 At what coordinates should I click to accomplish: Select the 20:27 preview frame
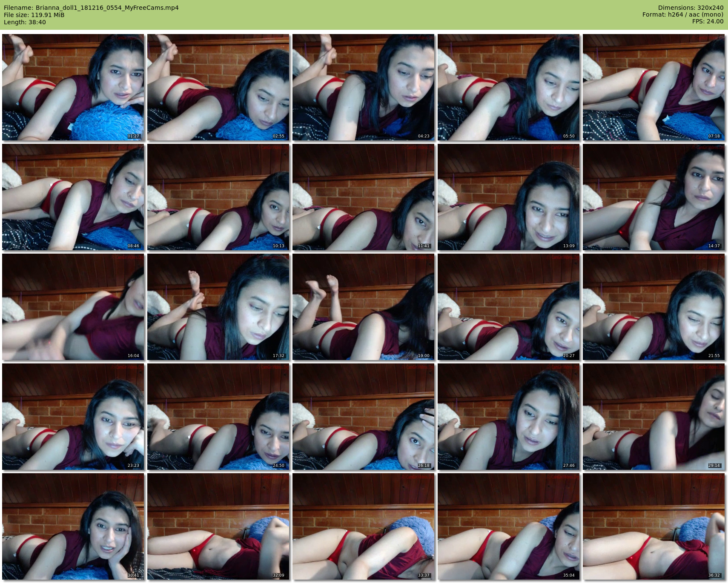(x=509, y=307)
